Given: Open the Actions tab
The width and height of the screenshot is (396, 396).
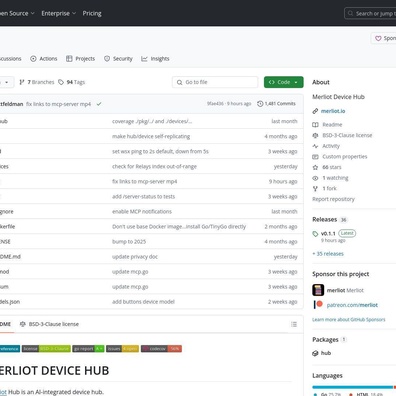Looking at the screenshot, I should point(44,59).
